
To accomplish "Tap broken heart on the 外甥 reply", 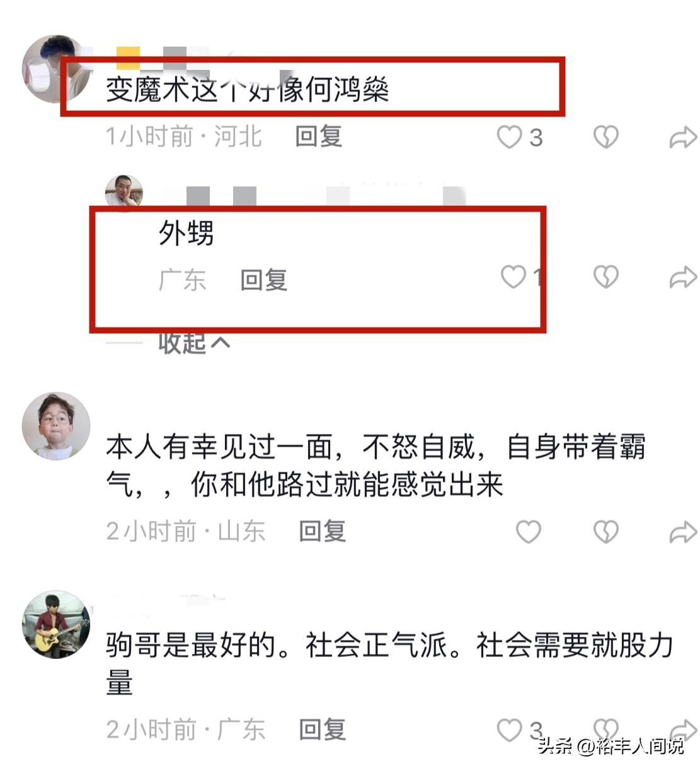I will pyautogui.click(x=606, y=277).
